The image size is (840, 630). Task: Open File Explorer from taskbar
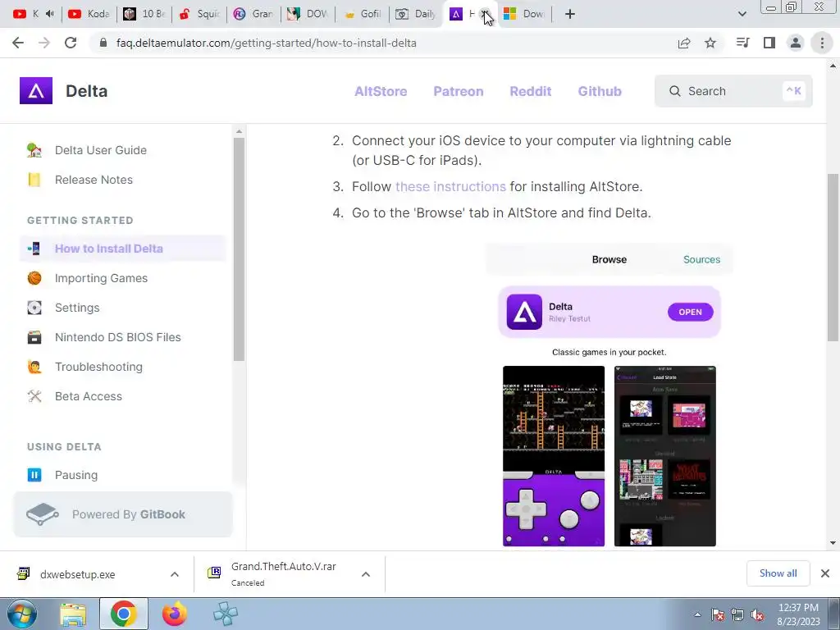(73, 614)
